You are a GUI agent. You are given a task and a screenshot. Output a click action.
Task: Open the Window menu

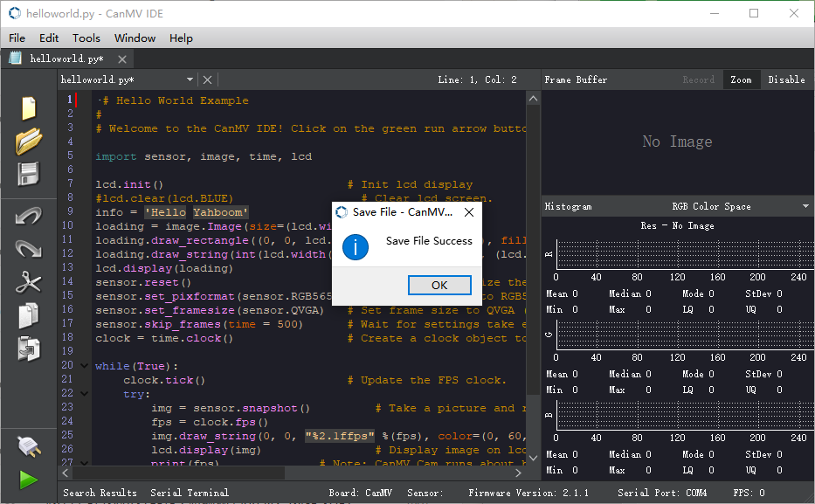tap(135, 38)
